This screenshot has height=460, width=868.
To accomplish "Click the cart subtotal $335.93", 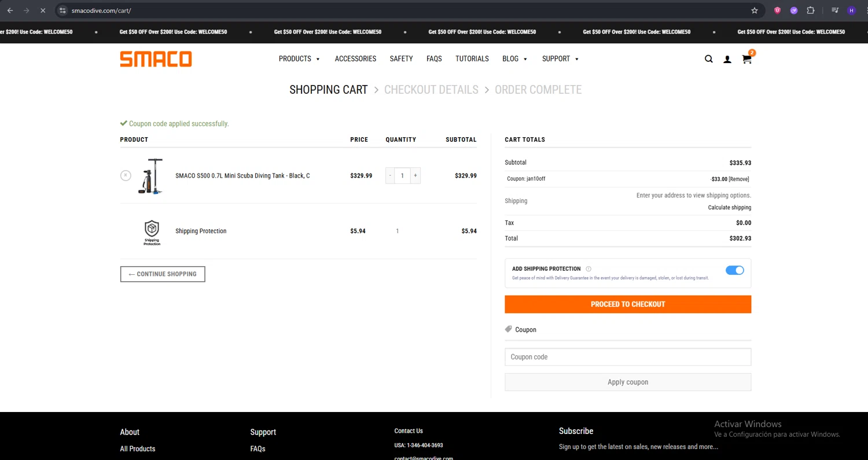I will pyautogui.click(x=740, y=163).
